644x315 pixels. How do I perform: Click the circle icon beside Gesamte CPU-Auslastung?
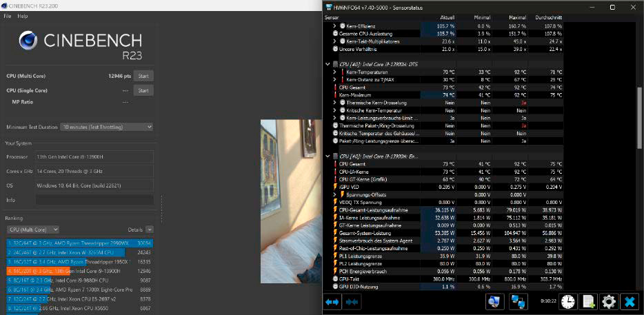(x=335, y=34)
